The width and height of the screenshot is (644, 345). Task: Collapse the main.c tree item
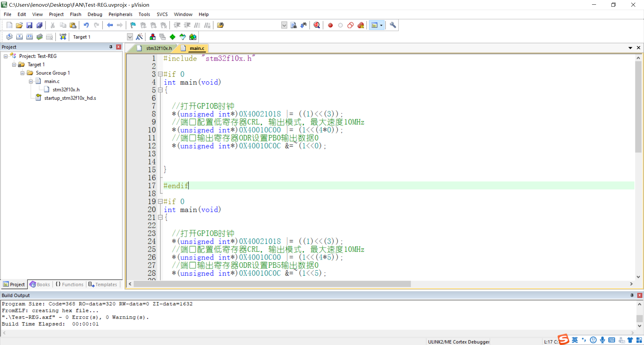pos(31,81)
